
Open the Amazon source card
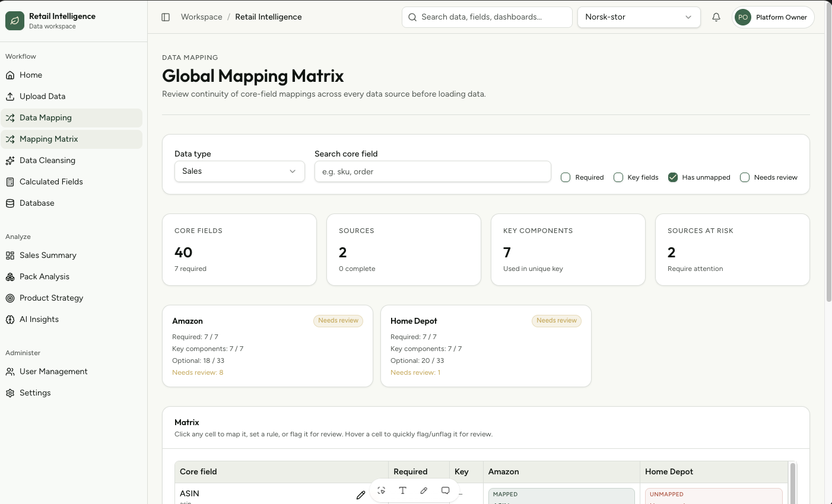[268, 346]
